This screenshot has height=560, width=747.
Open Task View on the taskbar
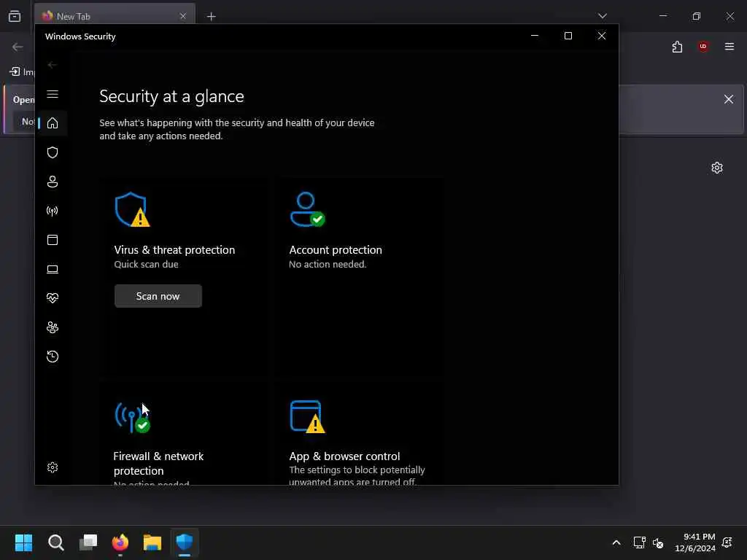coord(88,542)
